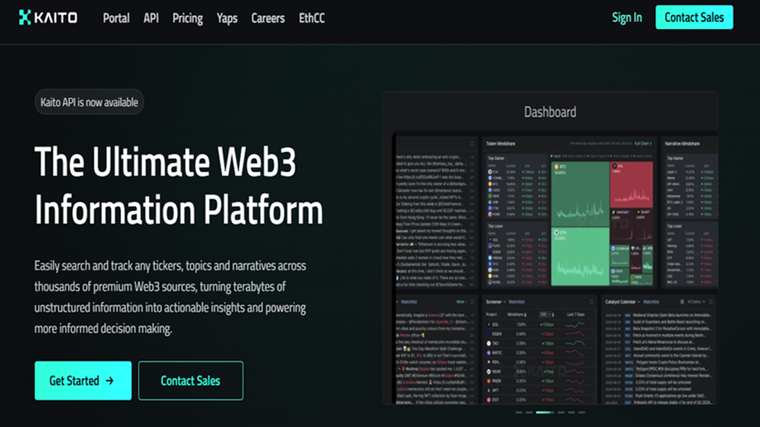The image size is (760, 427).
Task: Select the large red treemap tile
Action: click(632, 184)
